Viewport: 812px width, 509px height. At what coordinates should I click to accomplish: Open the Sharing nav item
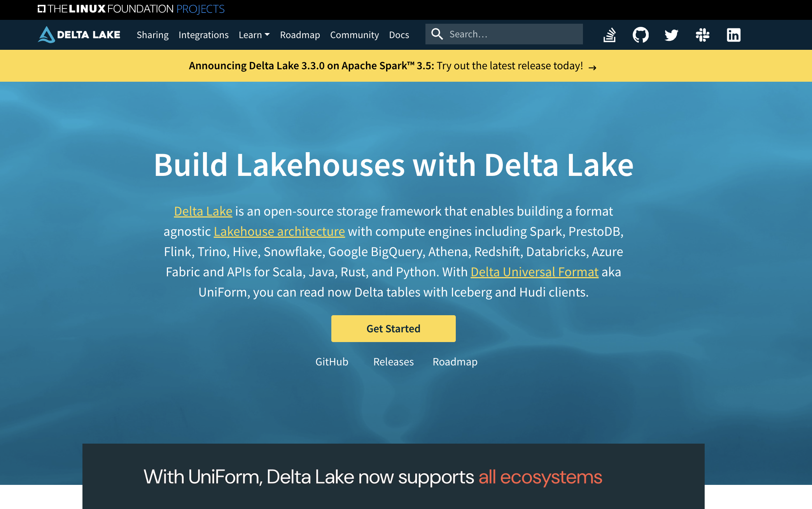(x=152, y=35)
